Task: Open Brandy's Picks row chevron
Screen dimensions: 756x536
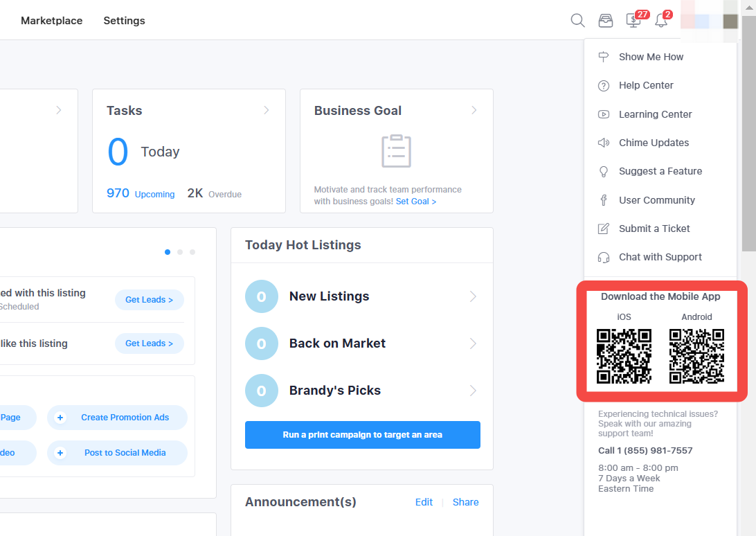Action: click(473, 391)
